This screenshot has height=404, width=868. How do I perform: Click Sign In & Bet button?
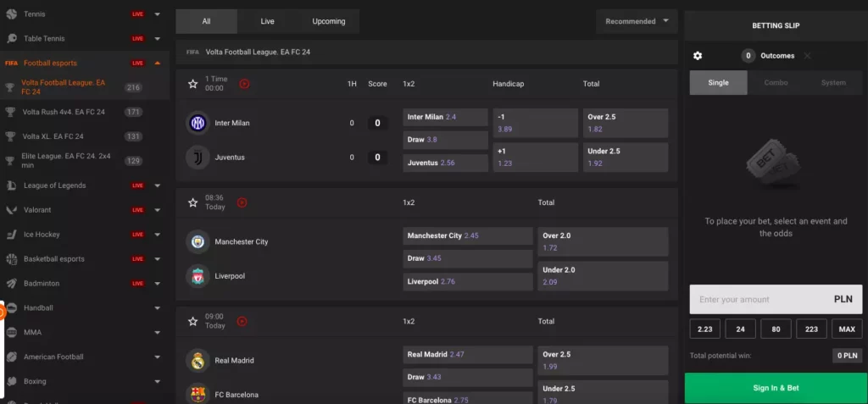[x=776, y=388]
